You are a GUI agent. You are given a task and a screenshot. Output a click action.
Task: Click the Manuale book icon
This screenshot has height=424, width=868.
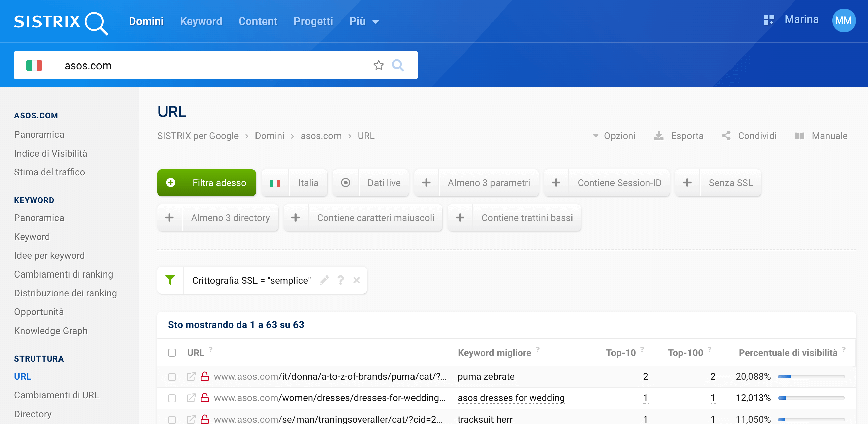[x=800, y=136]
